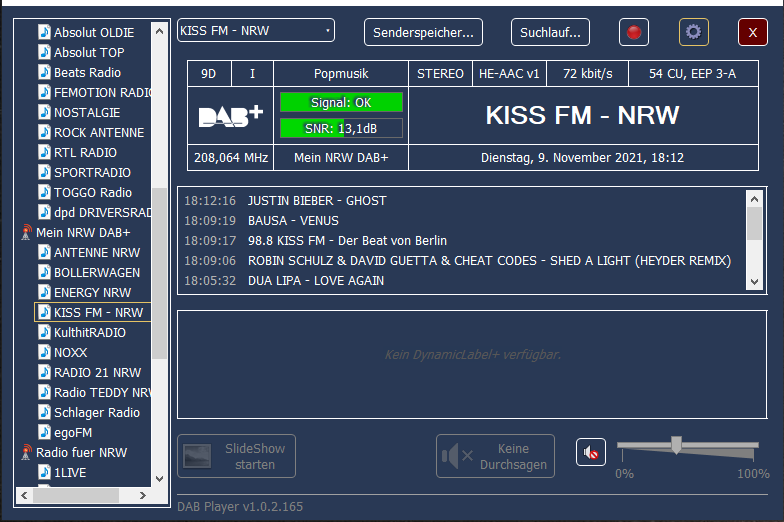Click the Mein NRW DAB+ ensemble antenna icon
The height and width of the screenshot is (522, 784).
26,233
